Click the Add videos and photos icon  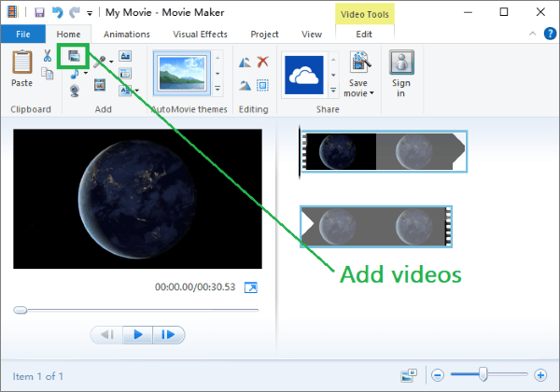[75, 56]
